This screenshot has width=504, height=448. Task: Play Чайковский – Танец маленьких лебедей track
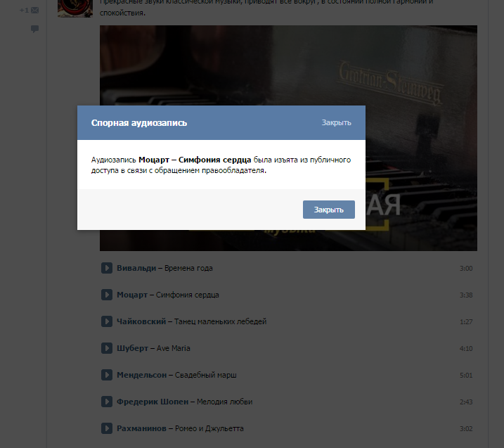pos(107,321)
